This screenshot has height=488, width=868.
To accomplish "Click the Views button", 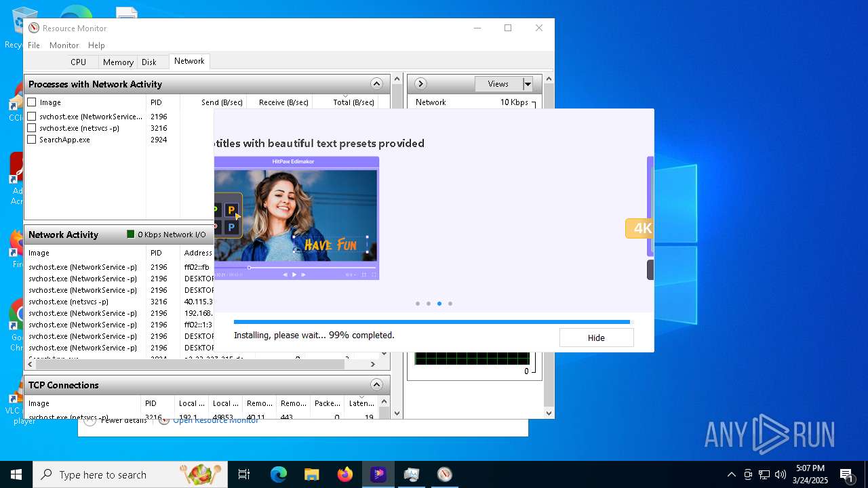I will click(498, 84).
